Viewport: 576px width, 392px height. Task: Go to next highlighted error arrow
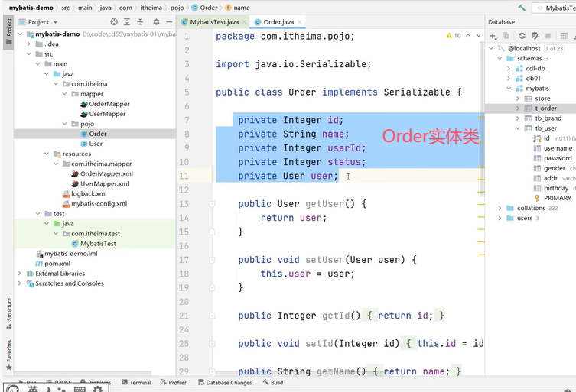click(478, 36)
